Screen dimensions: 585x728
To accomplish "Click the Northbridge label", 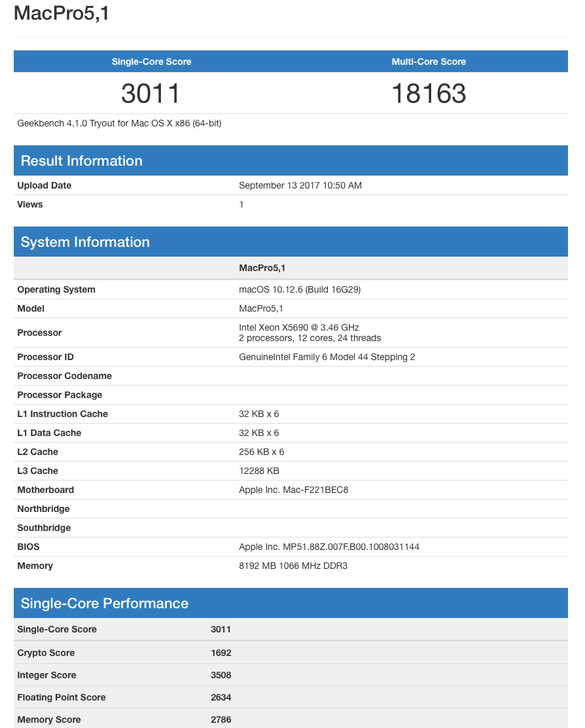I will click(44, 509).
